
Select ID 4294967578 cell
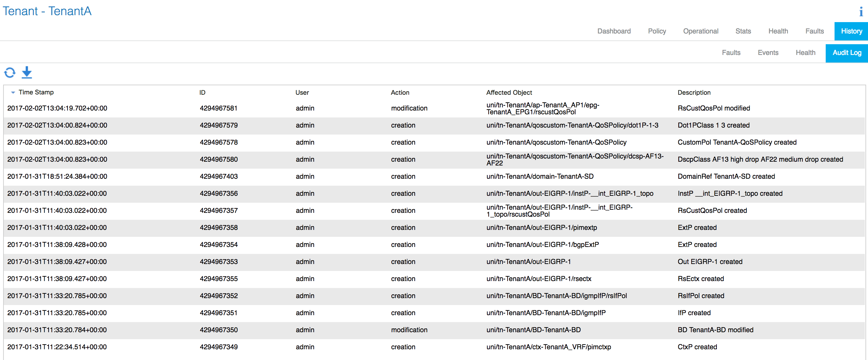[x=218, y=142]
